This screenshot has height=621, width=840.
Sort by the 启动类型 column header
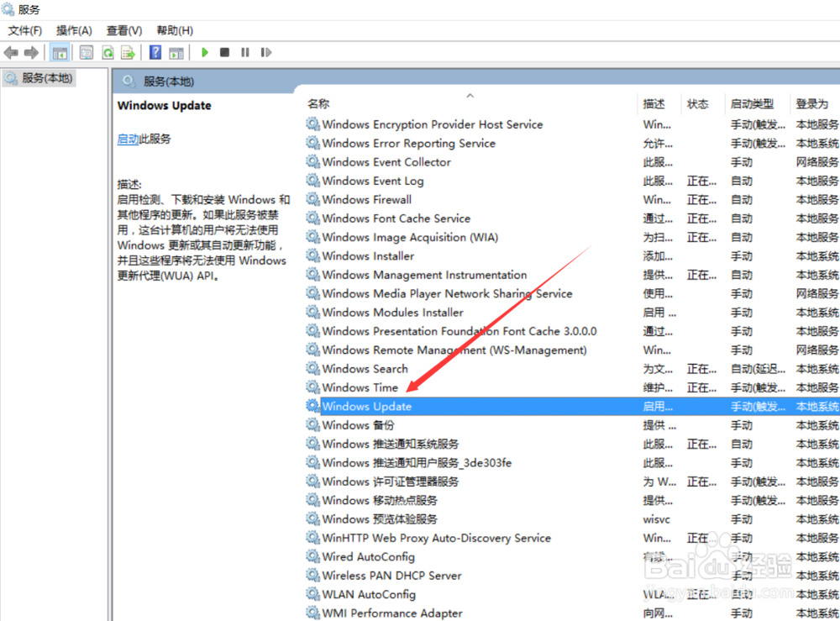[x=752, y=103]
